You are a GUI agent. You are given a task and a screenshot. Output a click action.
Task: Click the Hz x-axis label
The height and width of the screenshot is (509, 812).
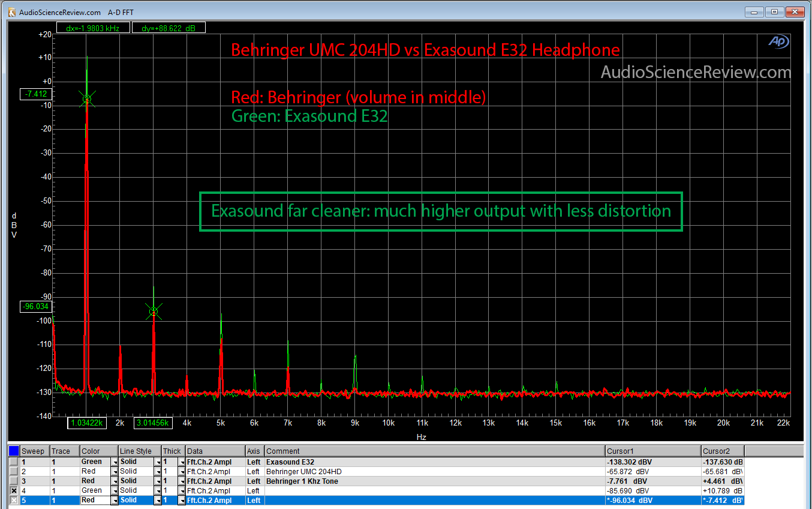(x=422, y=437)
